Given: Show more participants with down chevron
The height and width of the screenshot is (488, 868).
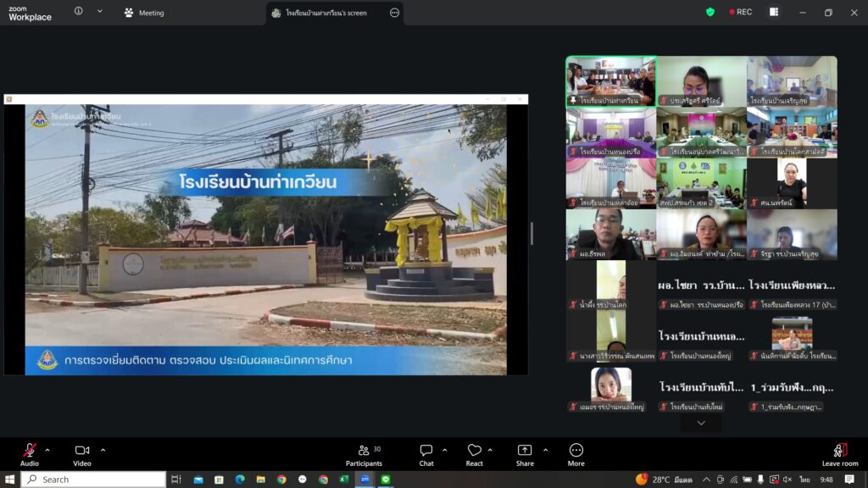Looking at the screenshot, I should pos(701,423).
